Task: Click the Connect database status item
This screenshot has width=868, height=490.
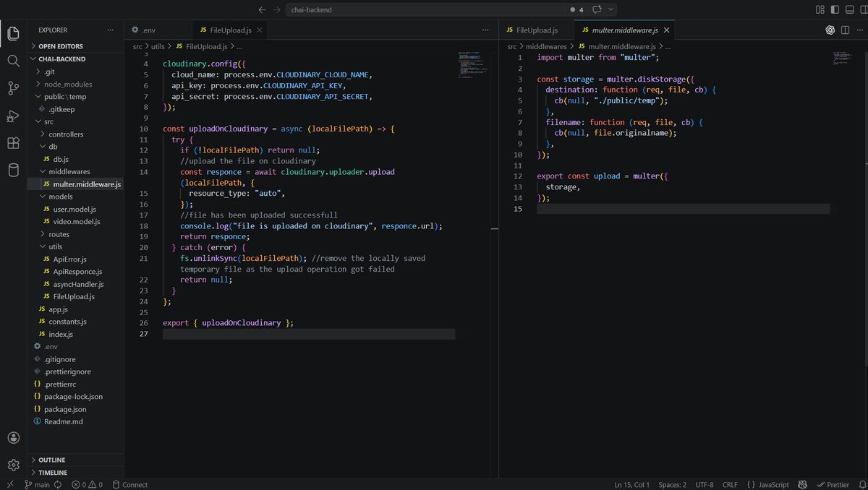Action: click(x=129, y=484)
